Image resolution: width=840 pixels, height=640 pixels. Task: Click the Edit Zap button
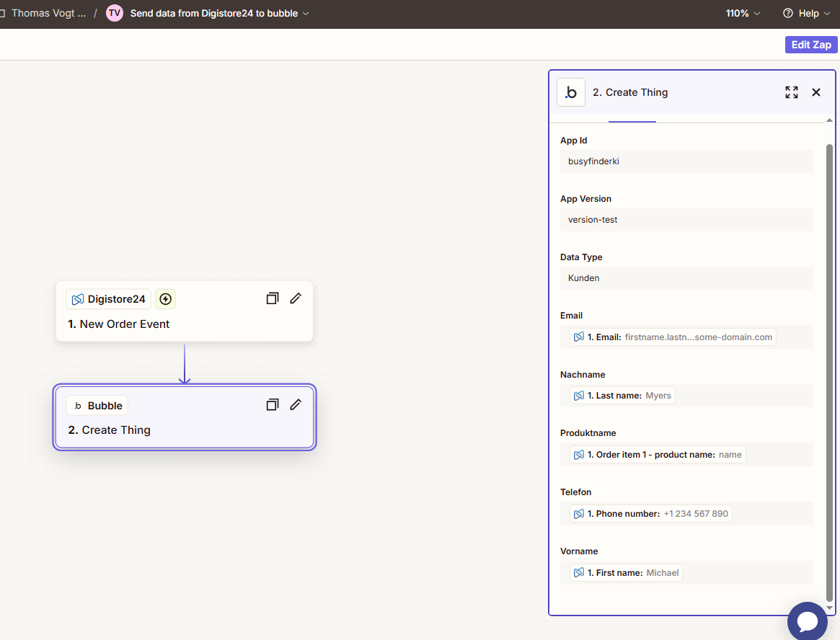coord(811,45)
